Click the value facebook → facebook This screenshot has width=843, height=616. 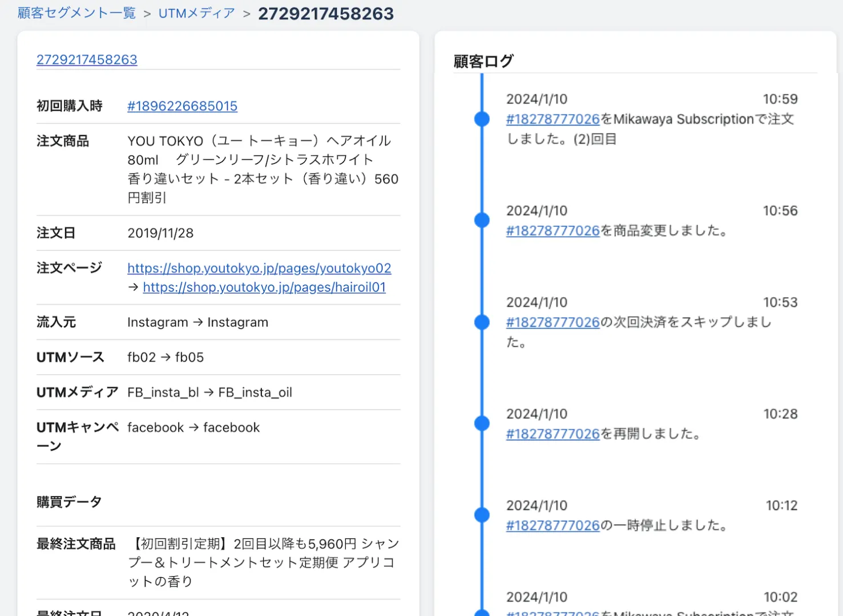point(193,427)
